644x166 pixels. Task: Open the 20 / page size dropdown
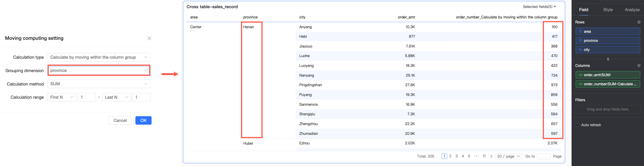click(509, 156)
